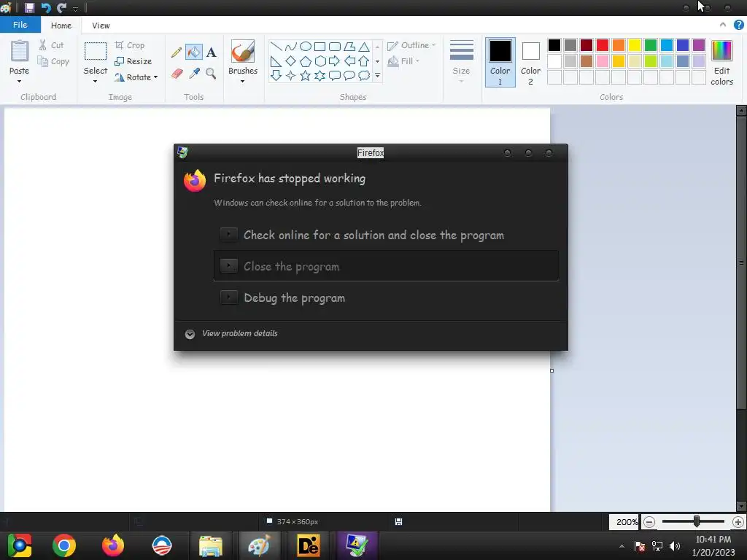The width and height of the screenshot is (747, 560).
Task: Choose the Rounded rectangle callout shape
Action: [x=334, y=75]
